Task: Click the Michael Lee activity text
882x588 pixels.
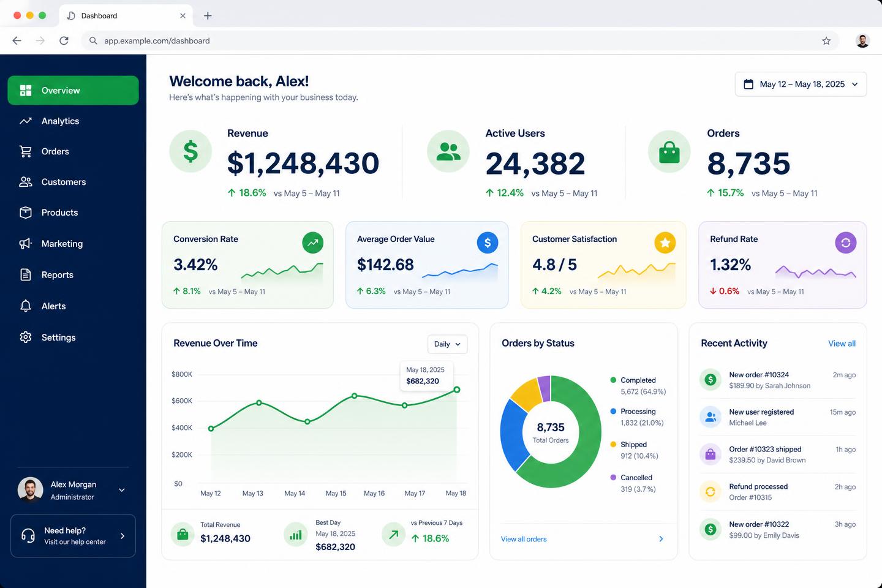Action: (x=748, y=423)
